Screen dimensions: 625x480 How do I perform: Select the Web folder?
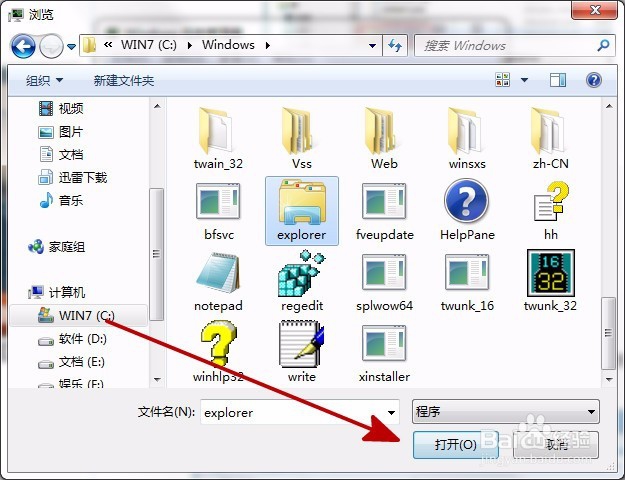384,138
